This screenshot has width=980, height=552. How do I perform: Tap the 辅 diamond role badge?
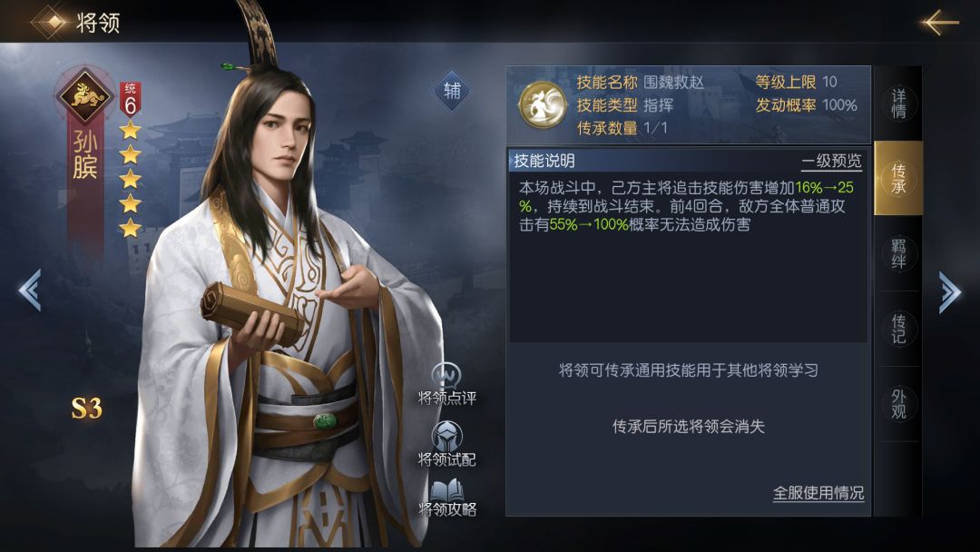pyautogui.click(x=452, y=92)
